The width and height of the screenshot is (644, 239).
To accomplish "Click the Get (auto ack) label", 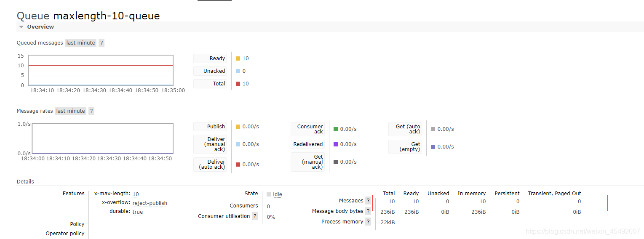I will [405, 129].
